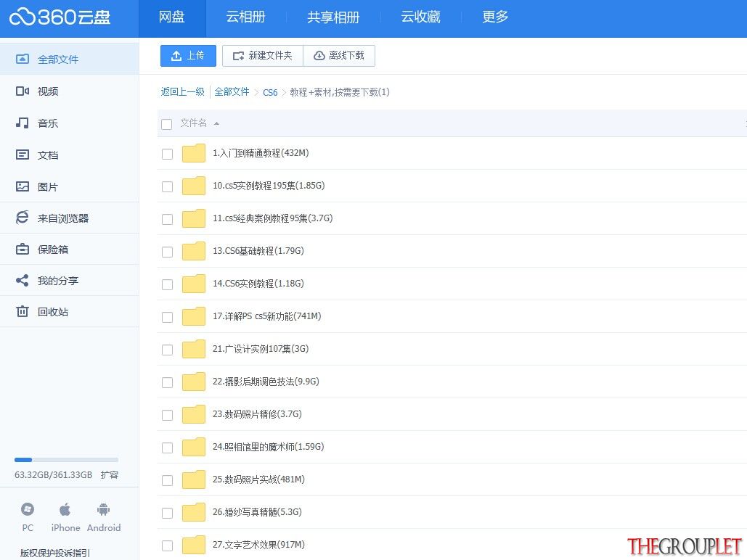Click the 返回上一级 link
This screenshot has height=560, width=747.
coord(182,91)
